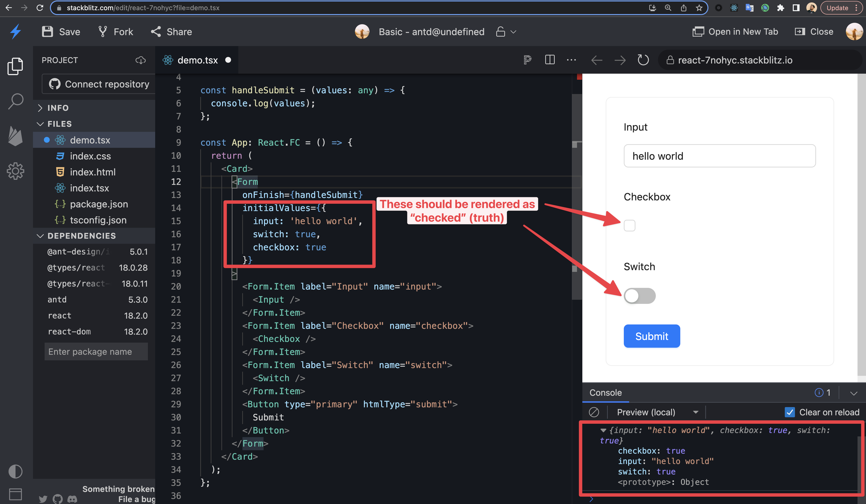Click the Save button

[61, 31]
